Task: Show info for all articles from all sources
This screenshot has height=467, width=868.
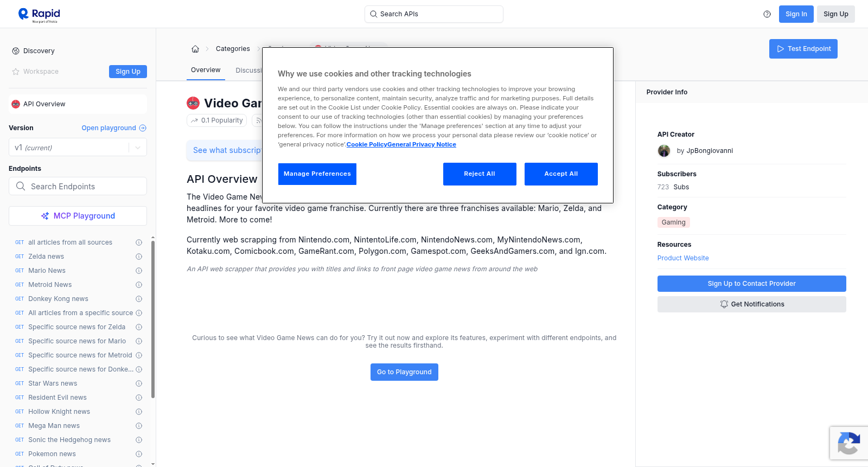Action: tap(139, 242)
